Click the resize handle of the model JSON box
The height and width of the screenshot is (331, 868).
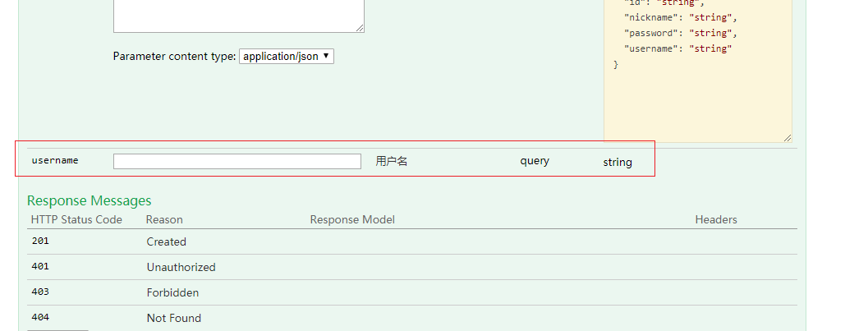pyautogui.click(x=788, y=138)
